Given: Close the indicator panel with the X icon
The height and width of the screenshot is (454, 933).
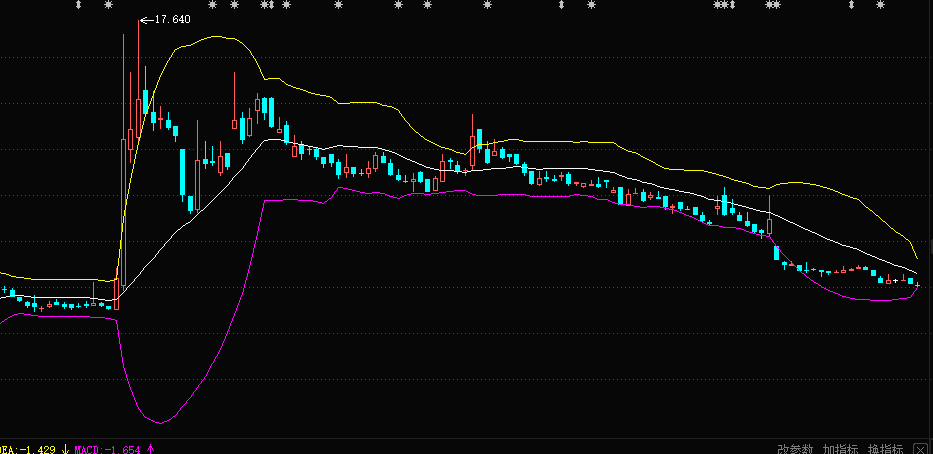Looking at the screenshot, I should click(x=921, y=449).
